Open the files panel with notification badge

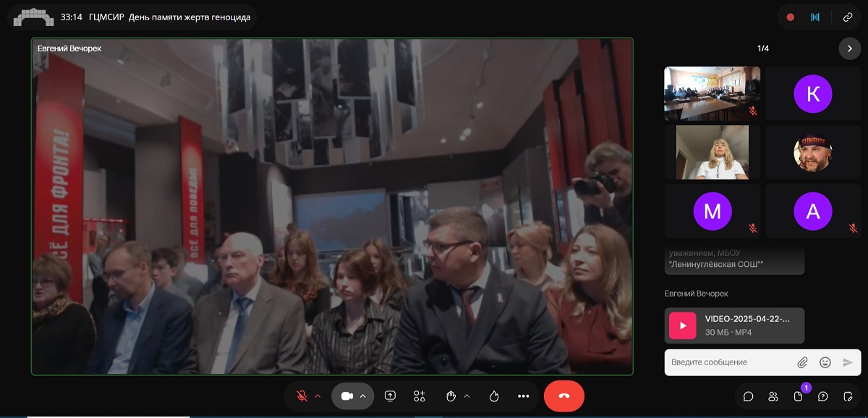(x=799, y=396)
